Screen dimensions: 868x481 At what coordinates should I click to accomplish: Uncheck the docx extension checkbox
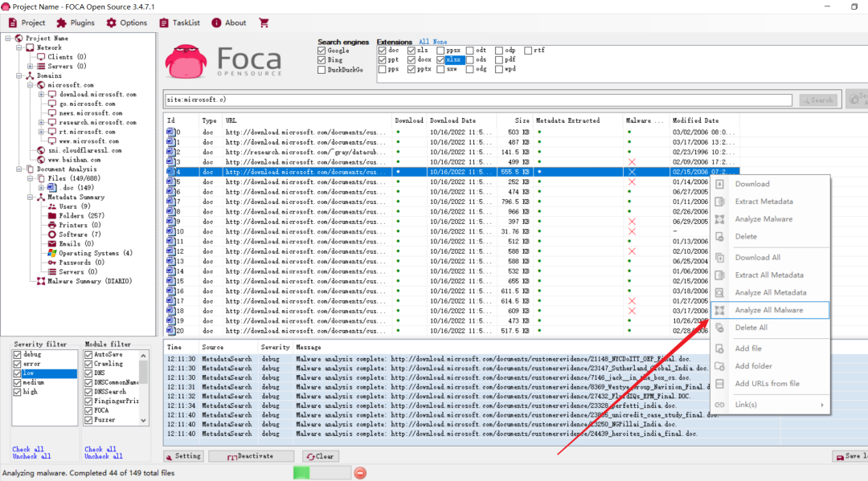pos(411,59)
